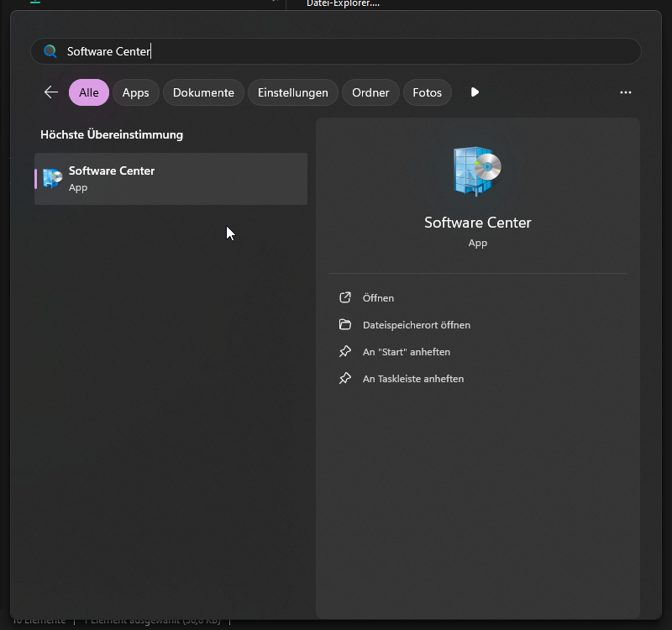Open the three-dot options menu
The image size is (672, 630).
pos(625,92)
